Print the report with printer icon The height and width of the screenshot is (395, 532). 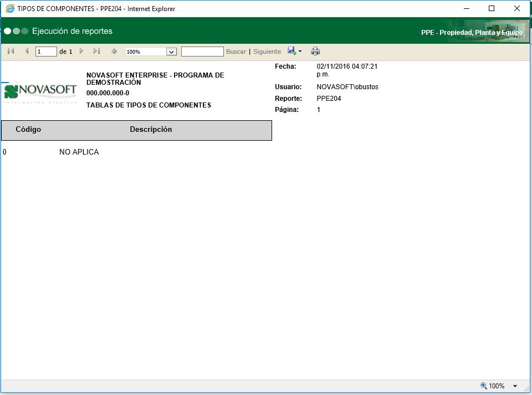[315, 51]
